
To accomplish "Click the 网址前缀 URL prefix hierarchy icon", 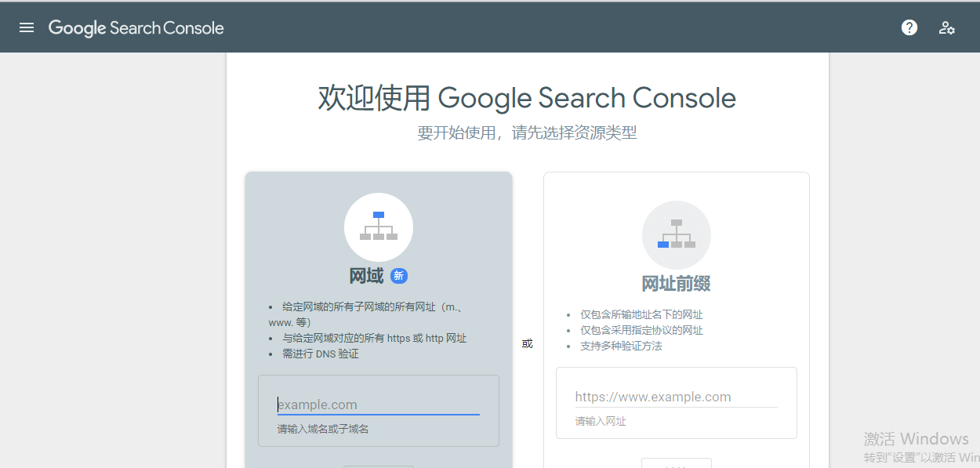I will coord(677,235).
